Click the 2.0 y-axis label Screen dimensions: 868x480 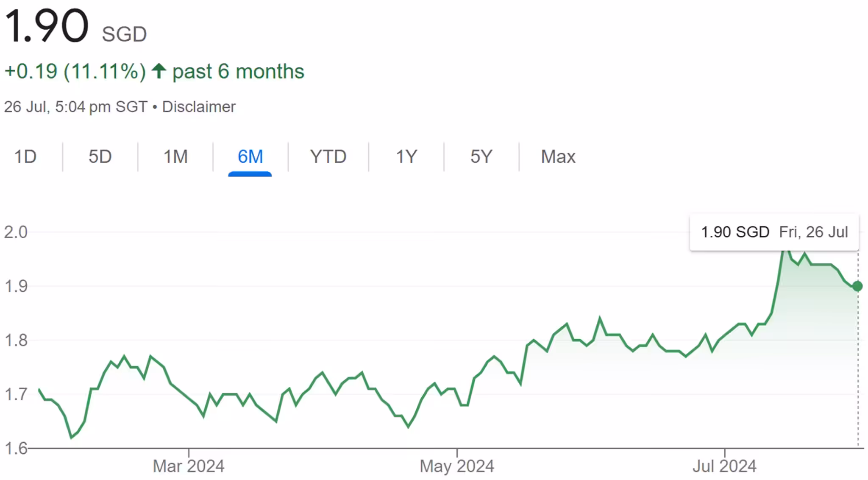(x=16, y=232)
